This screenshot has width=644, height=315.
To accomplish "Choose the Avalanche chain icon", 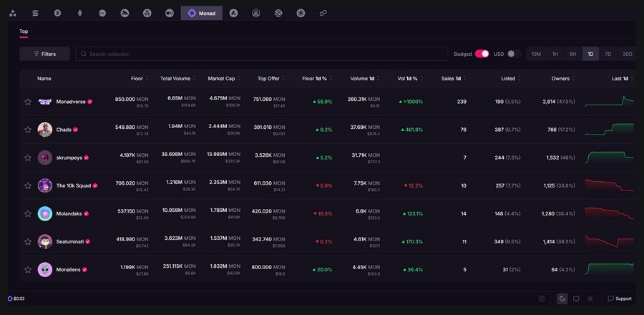I will 233,13.
